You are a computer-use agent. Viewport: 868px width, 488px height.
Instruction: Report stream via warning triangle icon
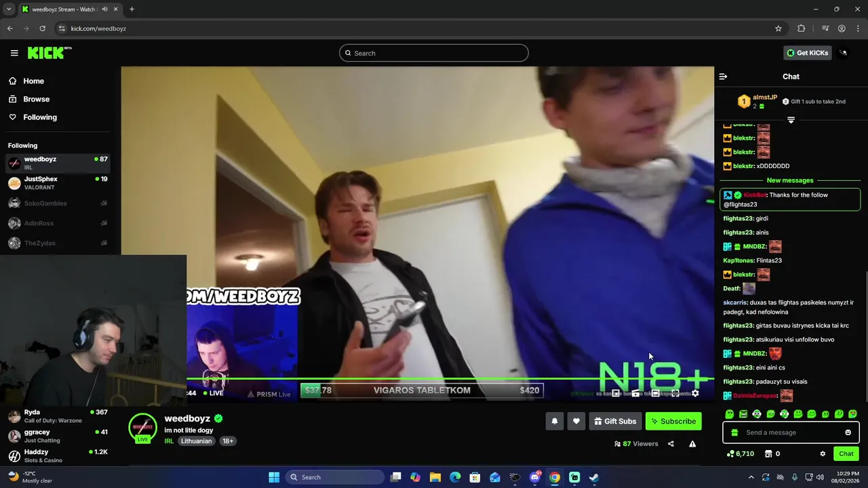[692, 444]
